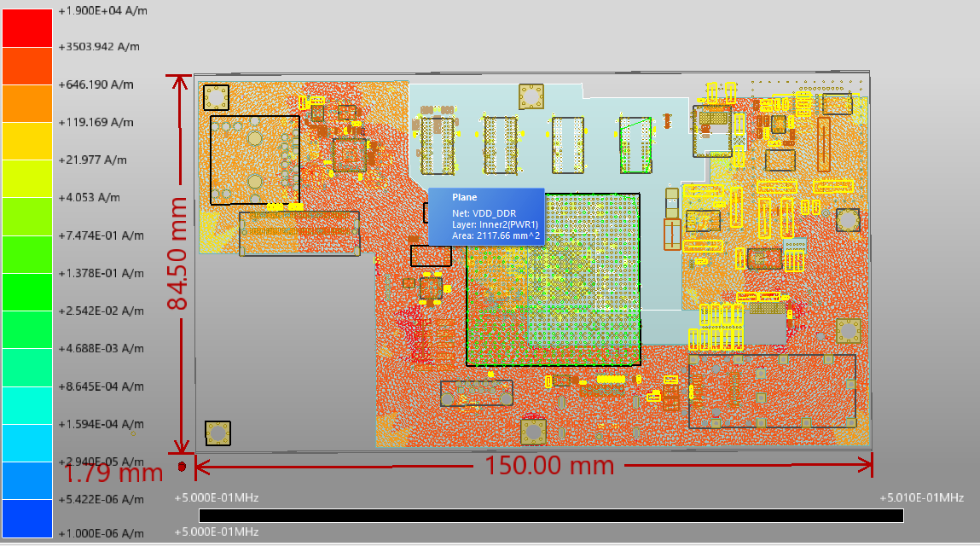Image resolution: width=980 pixels, height=546 pixels.
Task: Select the green-outlined rightmost memory chip
Action: pyautogui.click(x=635, y=143)
